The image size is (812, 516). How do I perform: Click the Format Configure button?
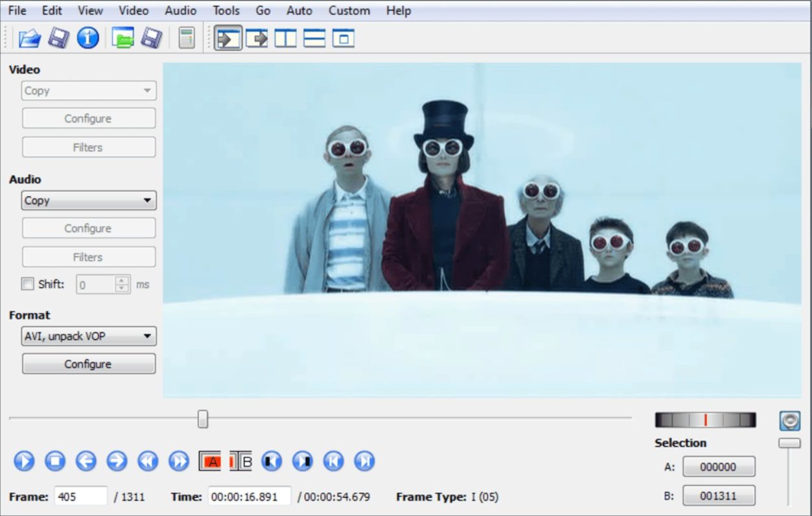click(89, 364)
